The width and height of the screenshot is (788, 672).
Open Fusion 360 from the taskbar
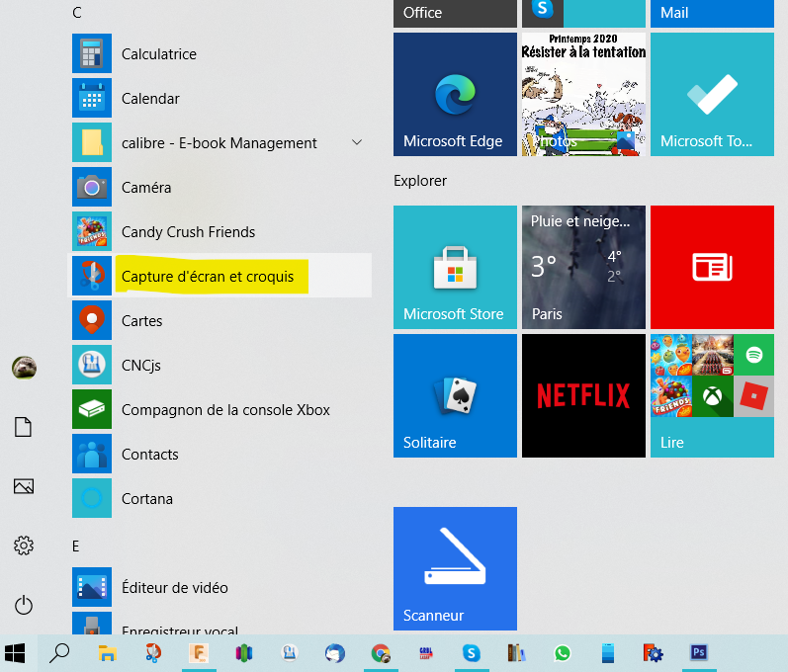coord(199,653)
